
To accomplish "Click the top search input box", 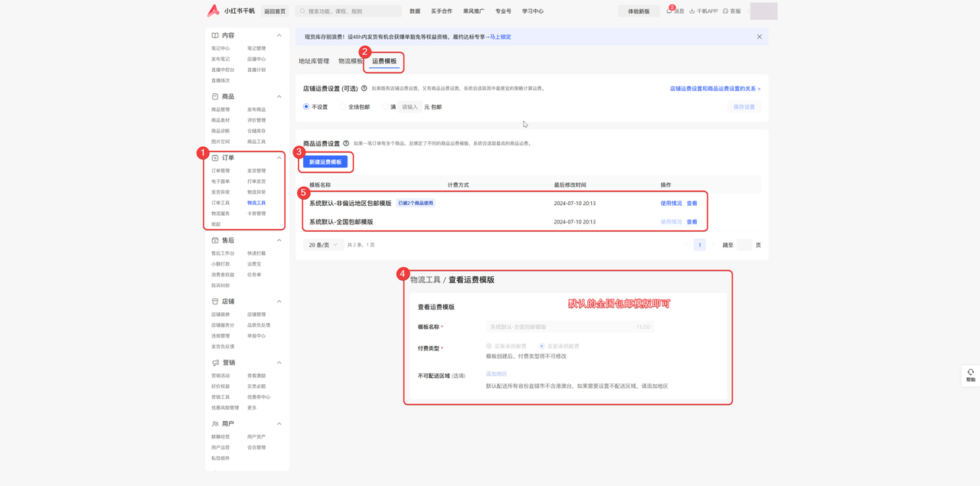I will (352, 11).
